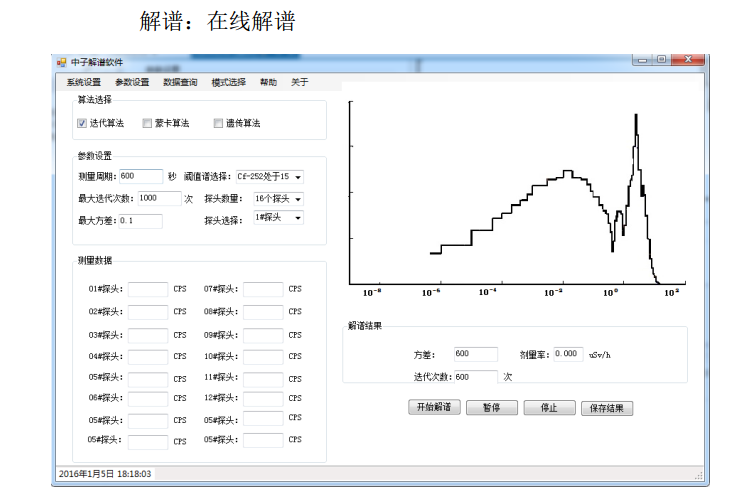Enable the 遗传算法 checkbox
Screen dimensions: 734x498
tap(218, 123)
